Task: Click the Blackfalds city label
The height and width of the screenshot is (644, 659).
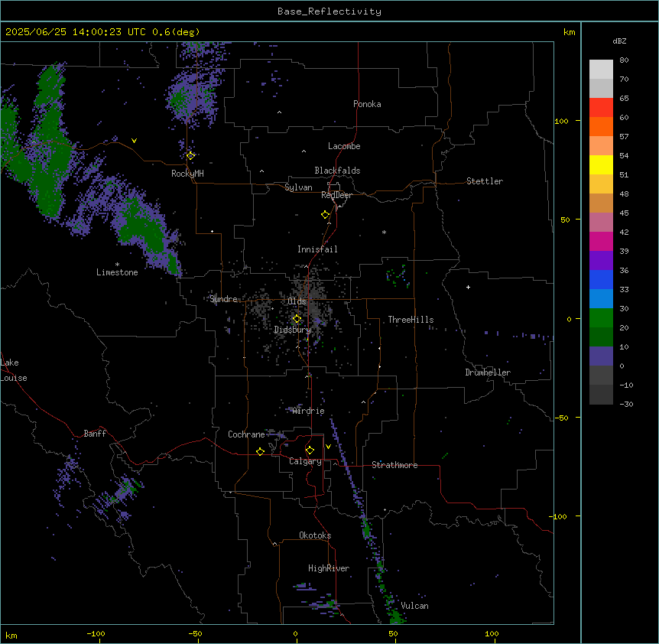Action: click(337, 171)
